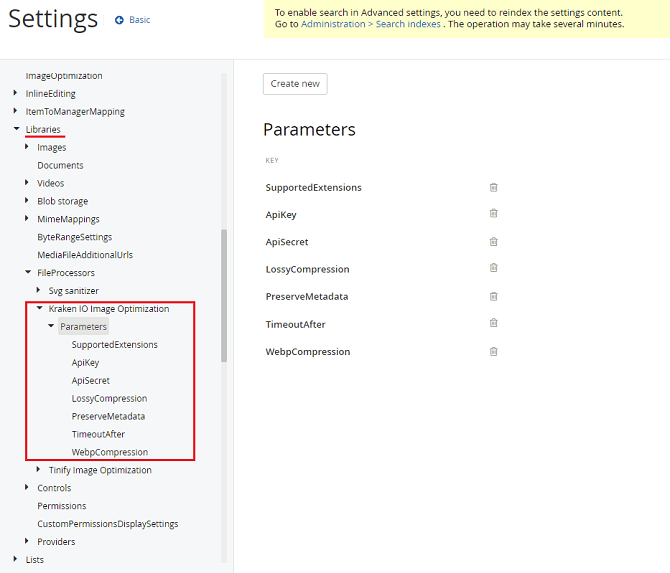Remove ApiSecret using its trash icon
The height and width of the screenshot is (573, 670).
[x=493, y=242]
